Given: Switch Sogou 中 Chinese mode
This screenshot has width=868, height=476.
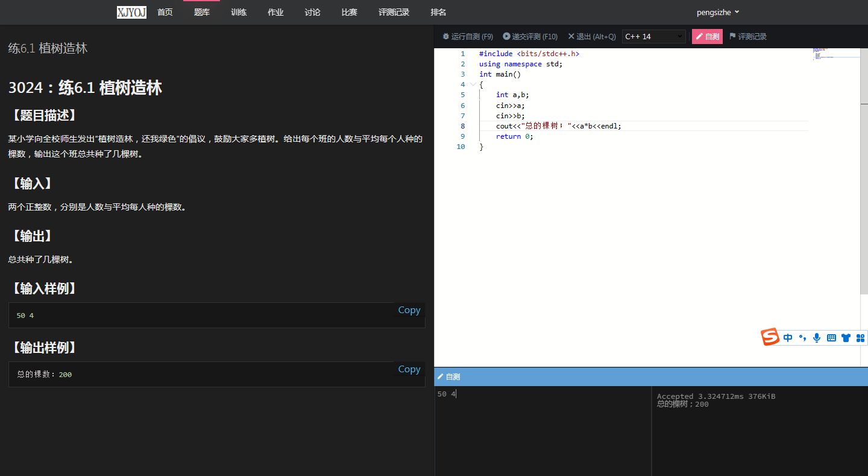Looking at the screenshot, I should (x=788, y=338).
